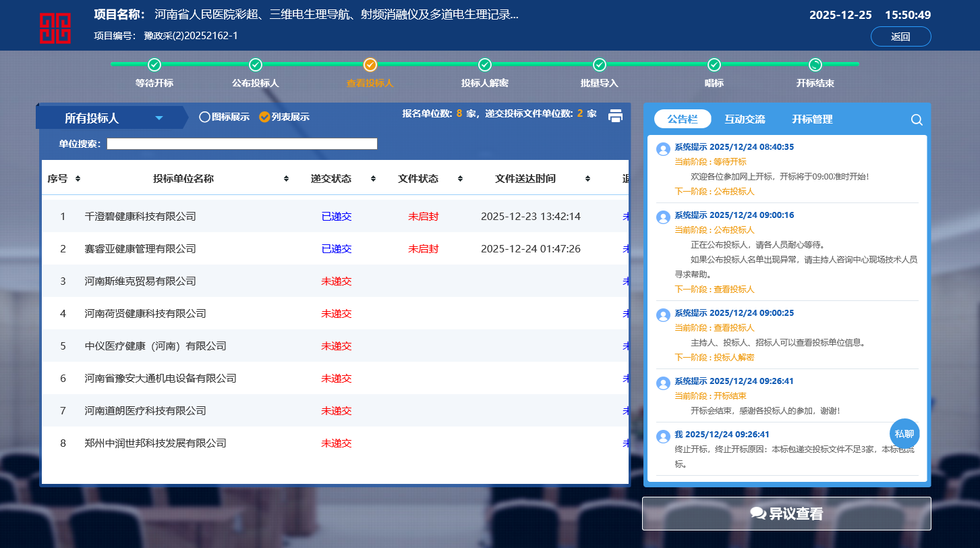Click the red logo in header

(x=55, y=28)
